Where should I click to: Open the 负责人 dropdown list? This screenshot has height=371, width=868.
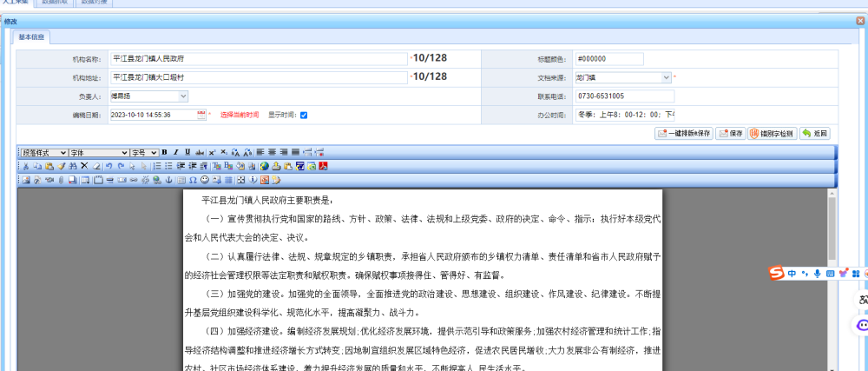[152, 96]
